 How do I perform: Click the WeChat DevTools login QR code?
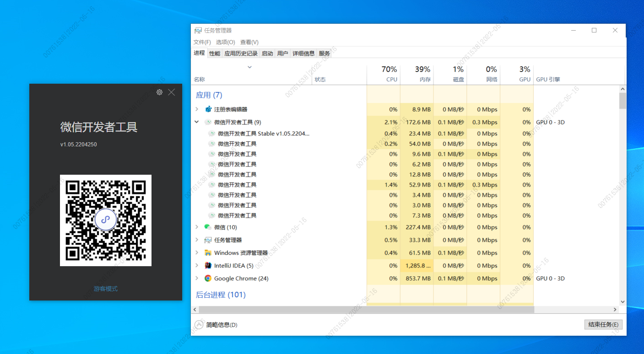[x=106, y=220]
